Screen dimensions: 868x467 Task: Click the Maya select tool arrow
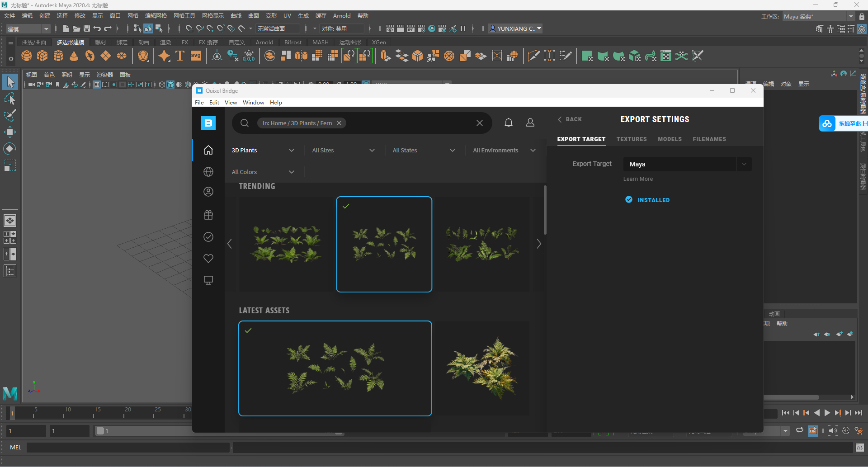10,82
